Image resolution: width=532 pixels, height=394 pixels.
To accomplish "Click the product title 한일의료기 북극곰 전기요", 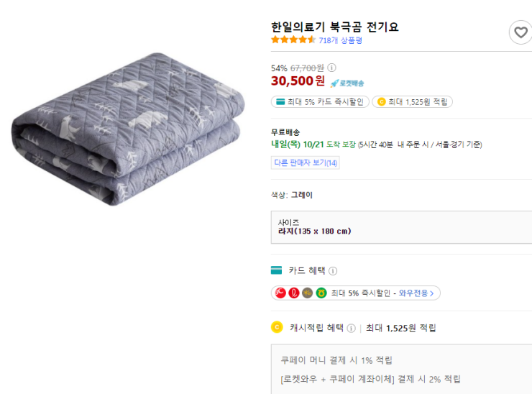I will (x=335, y=27).
